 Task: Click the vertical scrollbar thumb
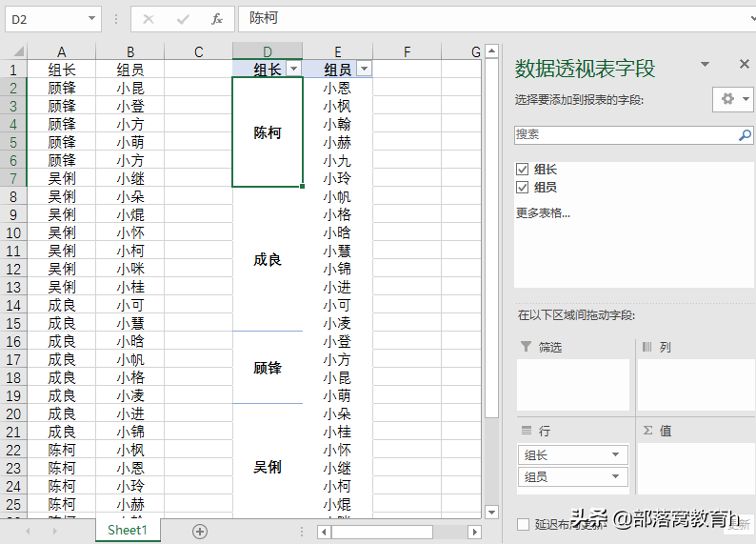tap(491, 238)
